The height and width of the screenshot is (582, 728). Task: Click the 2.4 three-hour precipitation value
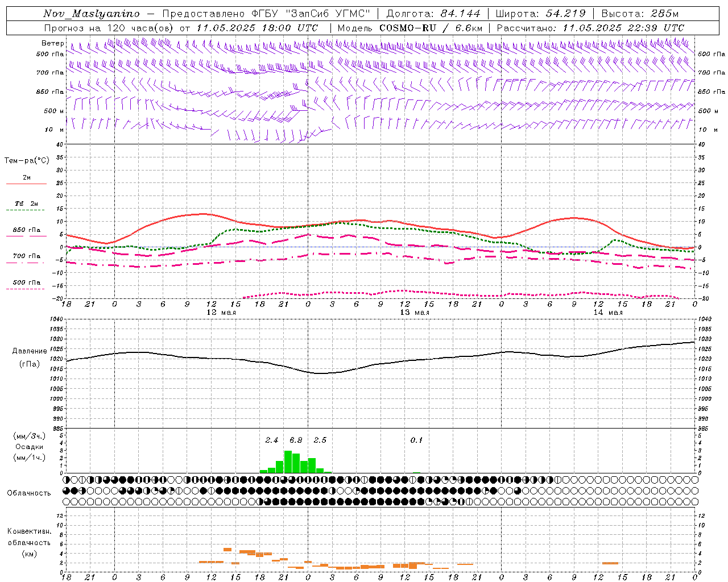coord(272,440)
